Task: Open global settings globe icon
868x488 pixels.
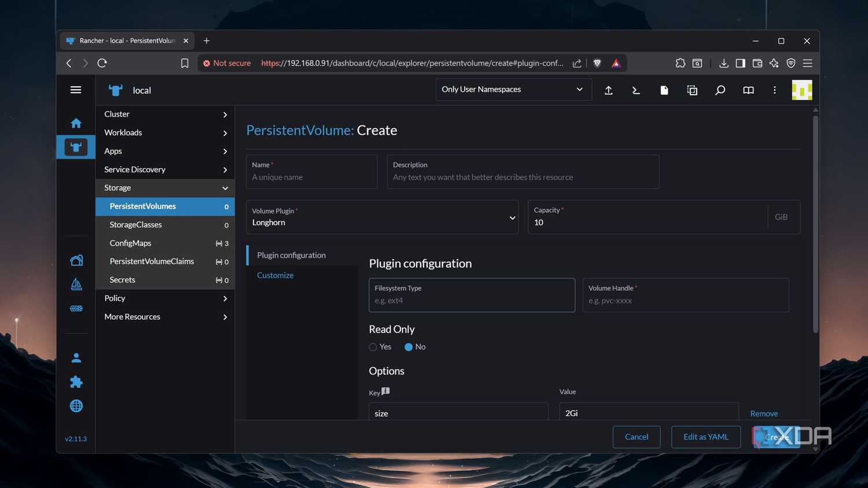Action: [x=76, y=406]
